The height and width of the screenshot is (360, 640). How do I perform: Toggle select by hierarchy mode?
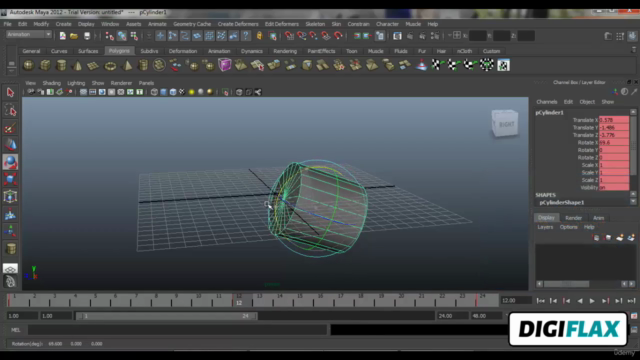point(109,36)
